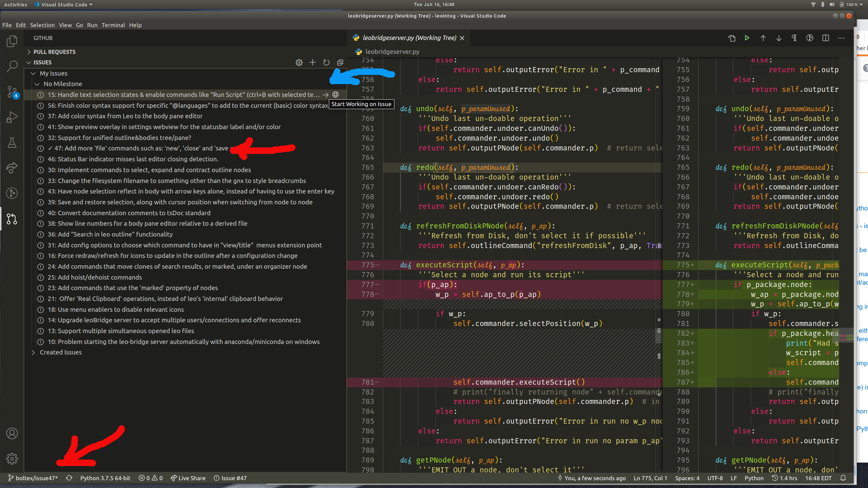This screenshot has height=488, width=868.
Task: Open the Accounts icon in activity bar
Action: point(12,433)
